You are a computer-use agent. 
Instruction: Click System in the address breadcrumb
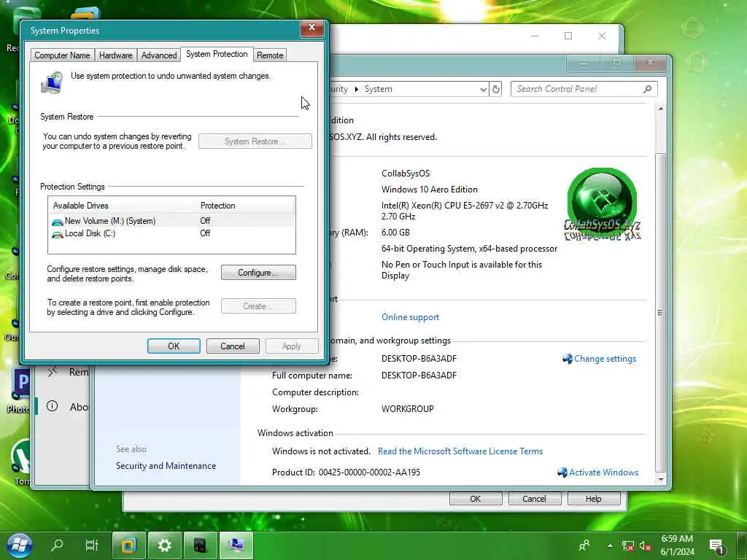[379, 89]
